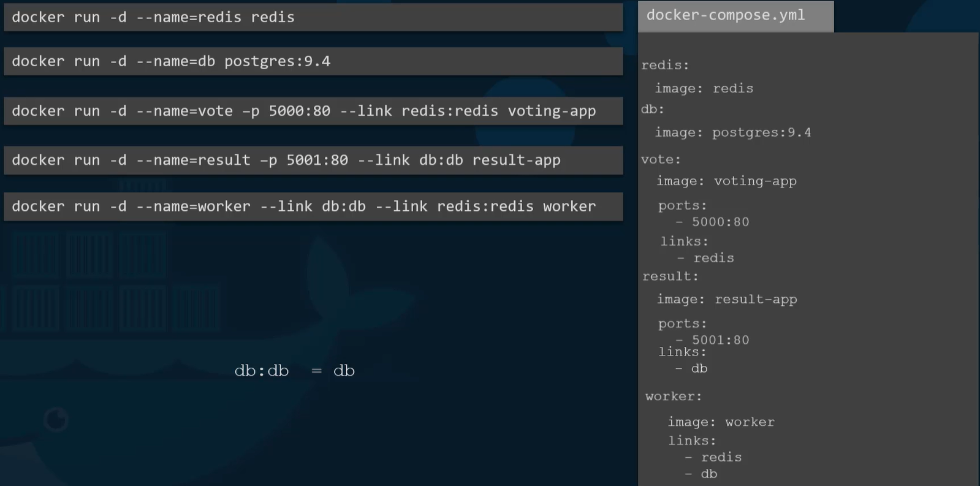Select the '- 5001:80' port mapping
The width and height of the screenshot is (980, 486).
pyautogui.click(x=712, y=340)
